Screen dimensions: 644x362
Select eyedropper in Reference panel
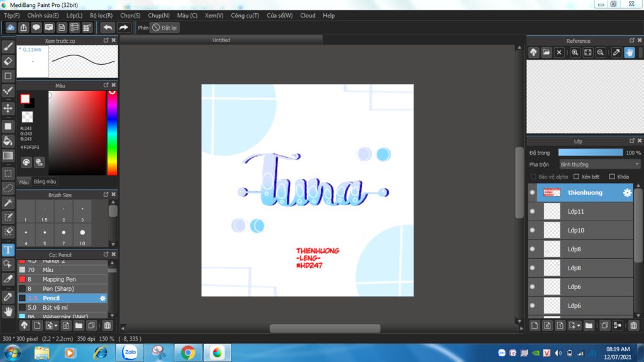[616, 53]
